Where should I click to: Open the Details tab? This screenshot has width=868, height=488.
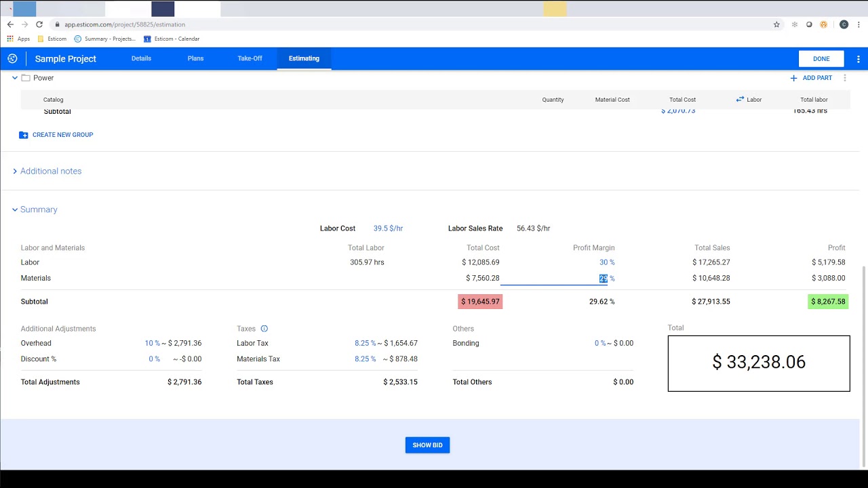pyautogui.click(x=141, y=58)
